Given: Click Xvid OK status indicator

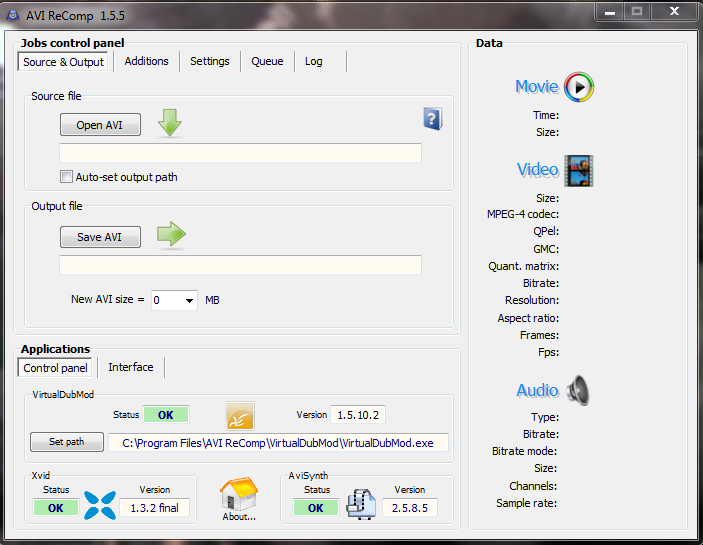Looking at the screenshot, I should [x=56, y=508].
